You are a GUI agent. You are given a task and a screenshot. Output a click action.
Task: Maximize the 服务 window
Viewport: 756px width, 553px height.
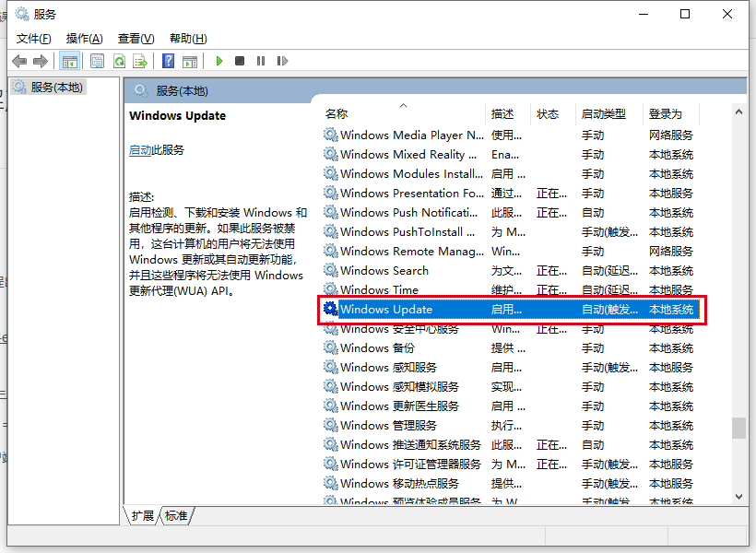click(685, 14)
